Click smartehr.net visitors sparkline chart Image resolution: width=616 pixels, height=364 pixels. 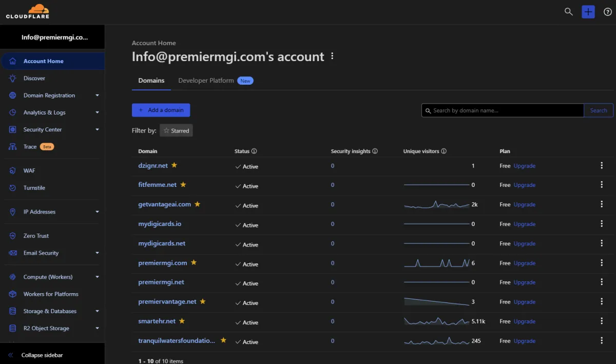coord(436,321)
